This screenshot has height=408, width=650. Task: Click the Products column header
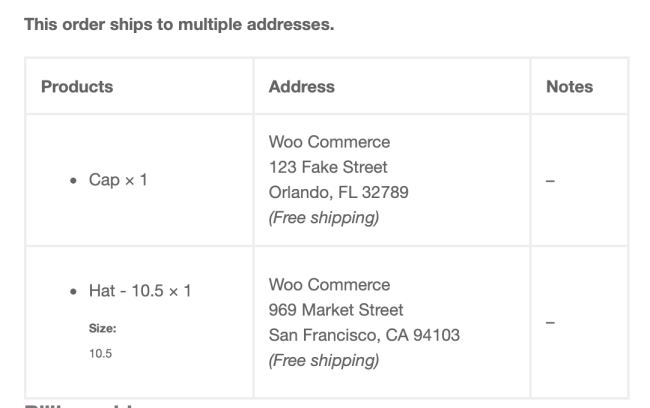[x=77, y=87]
